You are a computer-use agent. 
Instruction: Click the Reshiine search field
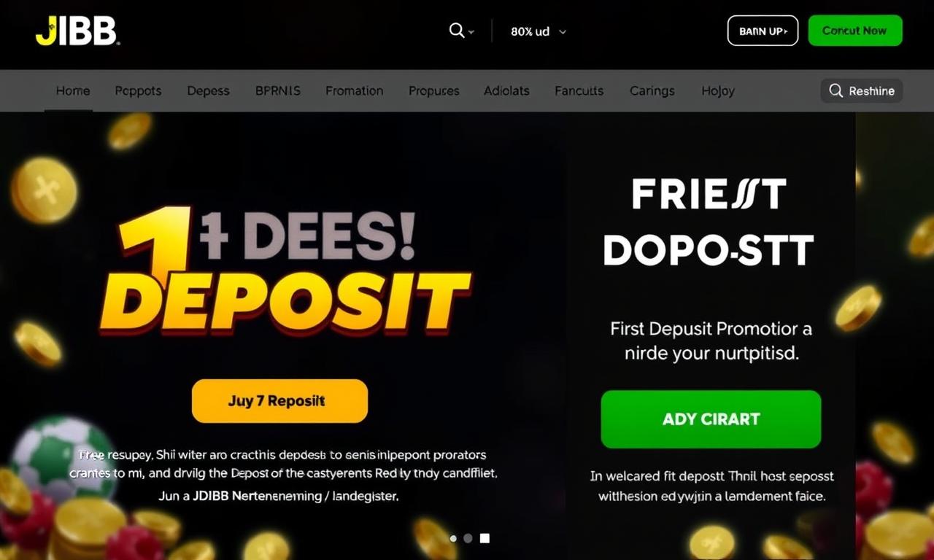(862, 91)
